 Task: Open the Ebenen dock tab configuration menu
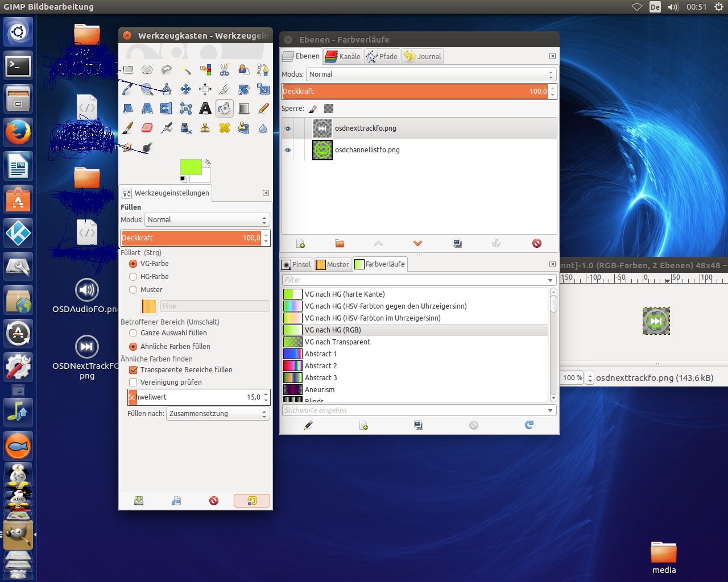552,56
